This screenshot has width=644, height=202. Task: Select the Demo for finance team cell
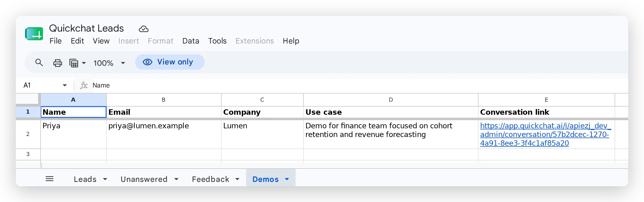tap(391, 134)
